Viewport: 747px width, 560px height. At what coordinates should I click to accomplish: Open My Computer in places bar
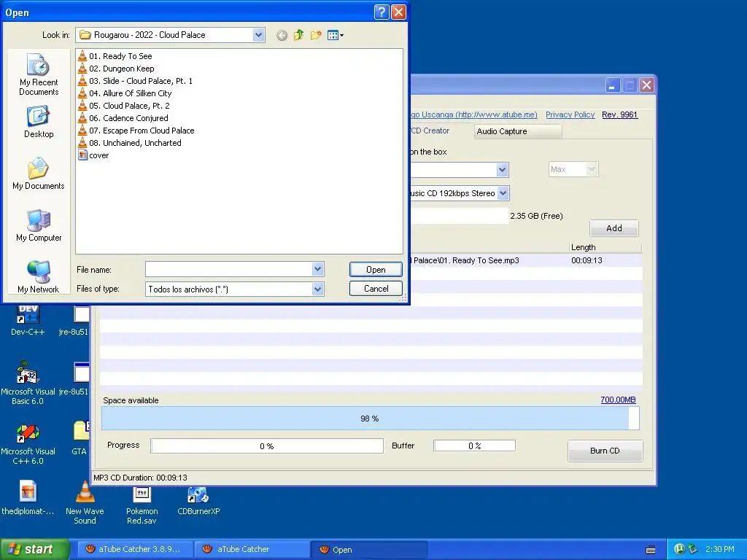coord(39,226)
